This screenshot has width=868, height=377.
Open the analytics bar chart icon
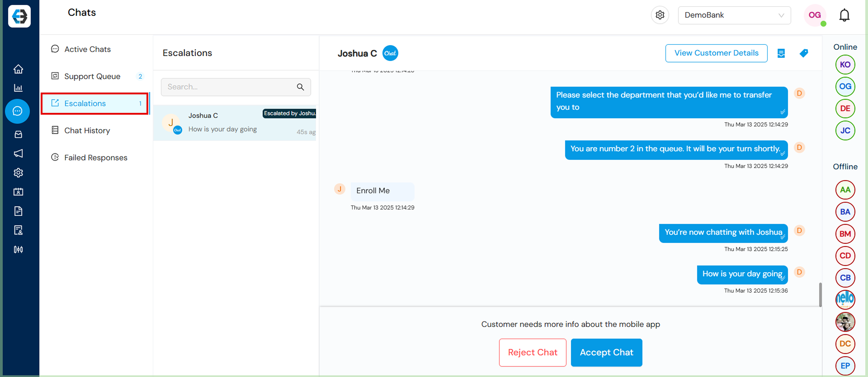18,88
